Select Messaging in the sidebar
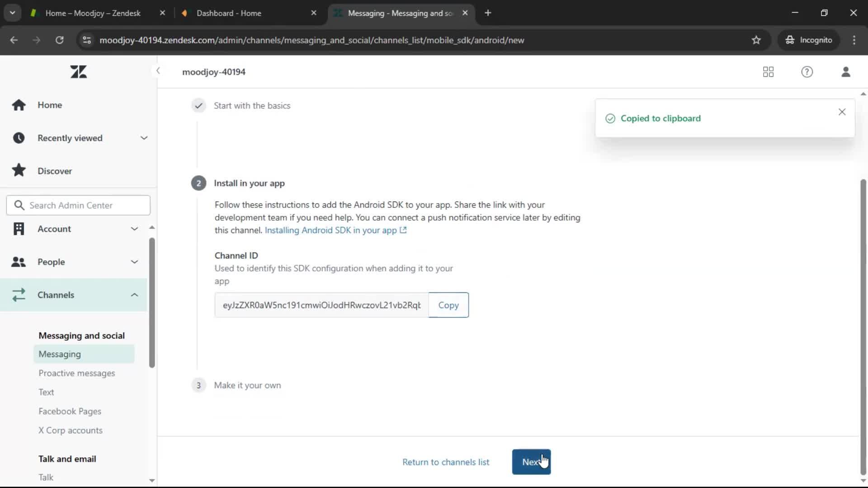Screen dimensions: 868x488 point(84,354)
